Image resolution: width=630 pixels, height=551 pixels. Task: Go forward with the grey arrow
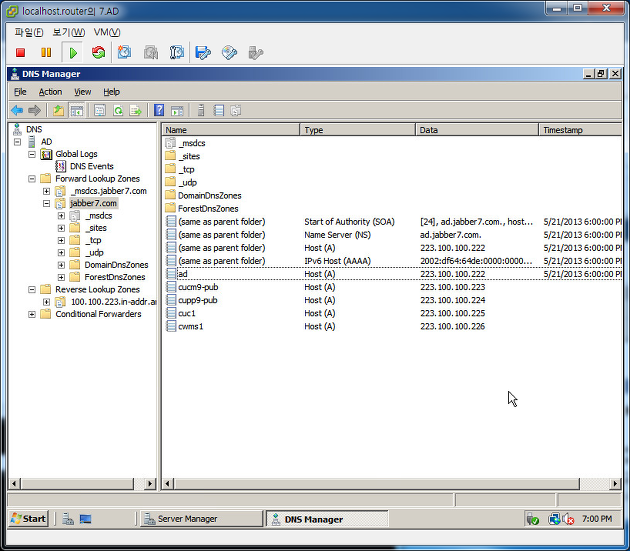[x=35, y=110]
